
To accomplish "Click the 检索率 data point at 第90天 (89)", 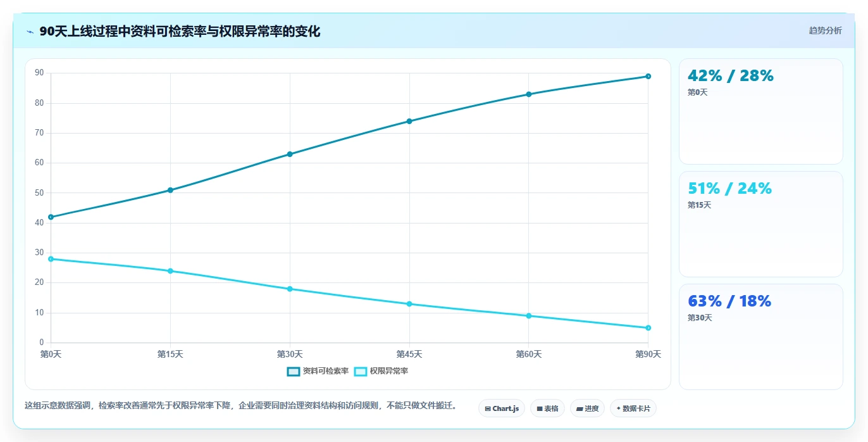I will (x=648, y=77).
